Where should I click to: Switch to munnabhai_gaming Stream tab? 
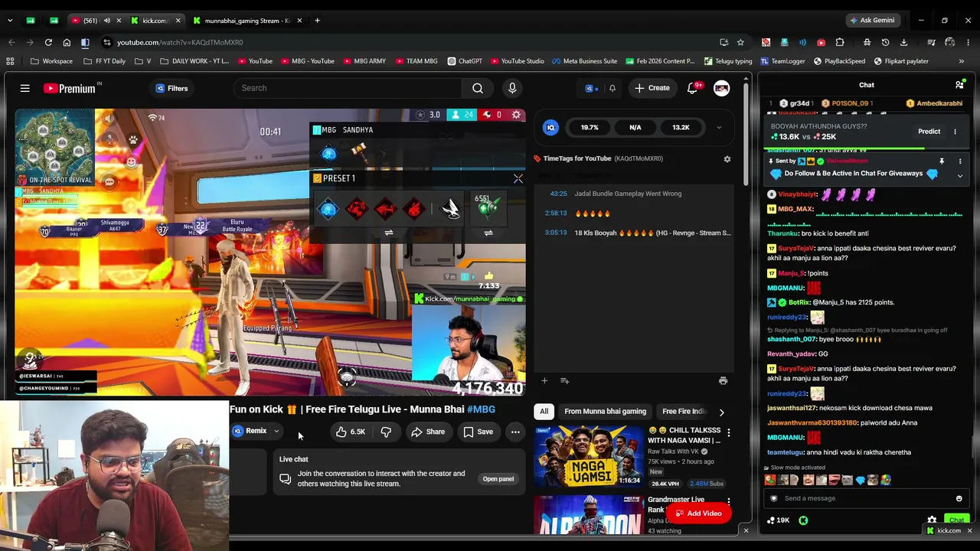(245, 21)
